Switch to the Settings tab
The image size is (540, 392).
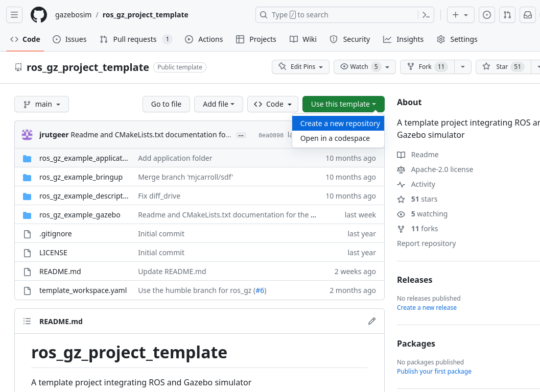click(x=457, y=39)
